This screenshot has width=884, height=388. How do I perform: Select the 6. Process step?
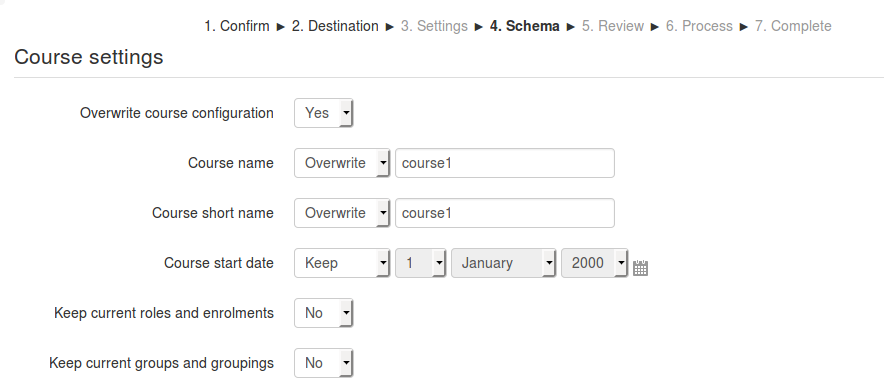point(699,27)
